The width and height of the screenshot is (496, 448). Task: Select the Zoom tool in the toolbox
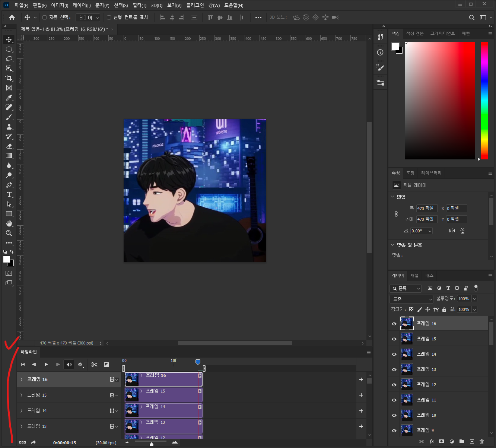pos(9,233)
